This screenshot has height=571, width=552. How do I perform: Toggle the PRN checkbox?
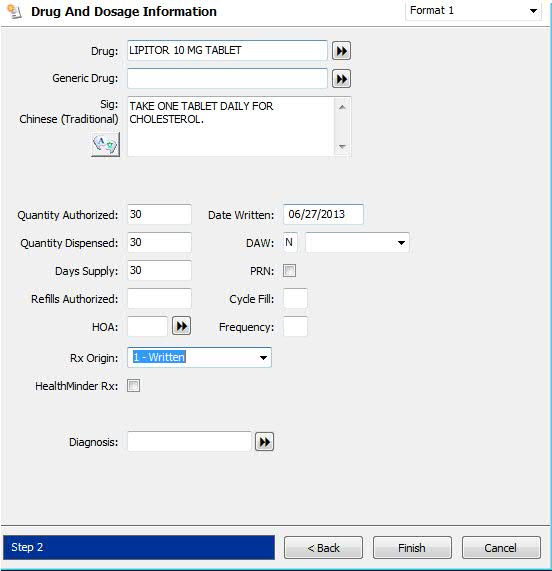289,271
